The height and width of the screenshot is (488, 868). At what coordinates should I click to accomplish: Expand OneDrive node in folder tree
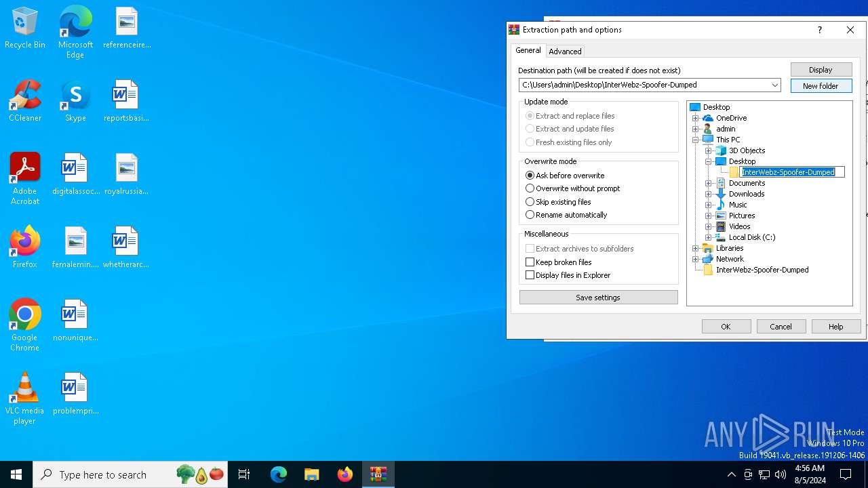(x=695, y=118)
